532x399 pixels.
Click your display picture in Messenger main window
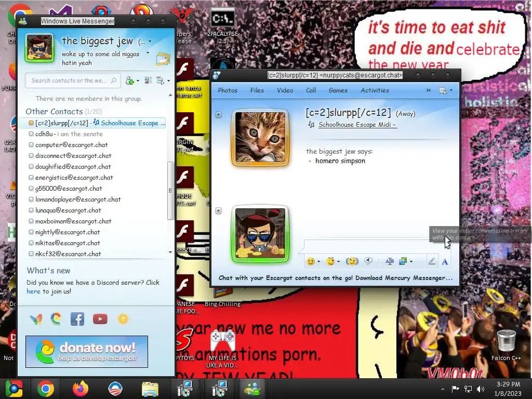coord(39,48)
